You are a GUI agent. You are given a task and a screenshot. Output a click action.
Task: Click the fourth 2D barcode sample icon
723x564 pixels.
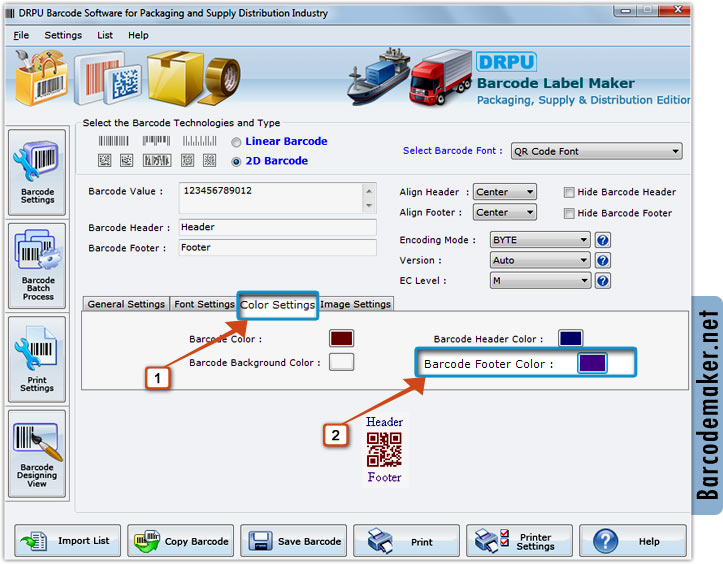(187, 160)
